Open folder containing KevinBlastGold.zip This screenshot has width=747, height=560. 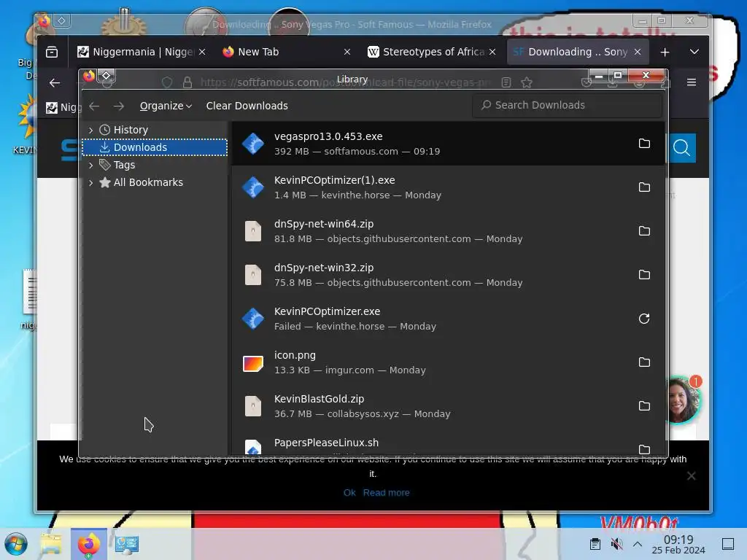pyautogui.click(x=644, y=406)
